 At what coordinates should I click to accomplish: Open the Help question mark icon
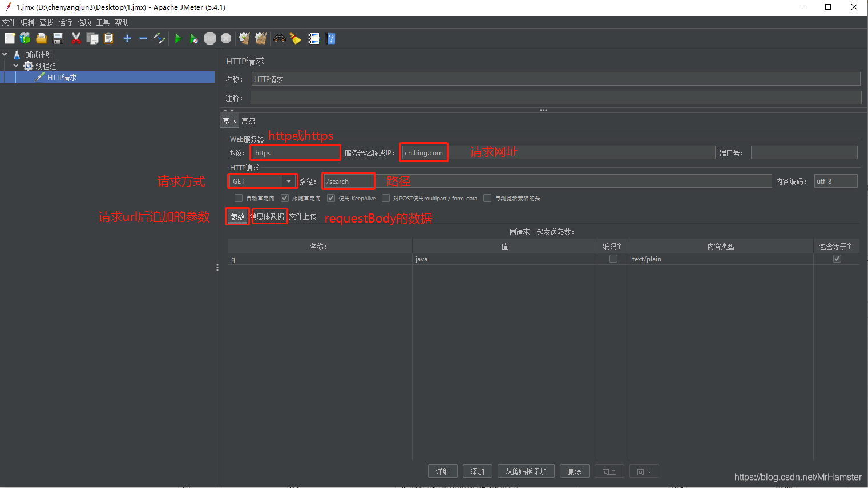point(330,38)
